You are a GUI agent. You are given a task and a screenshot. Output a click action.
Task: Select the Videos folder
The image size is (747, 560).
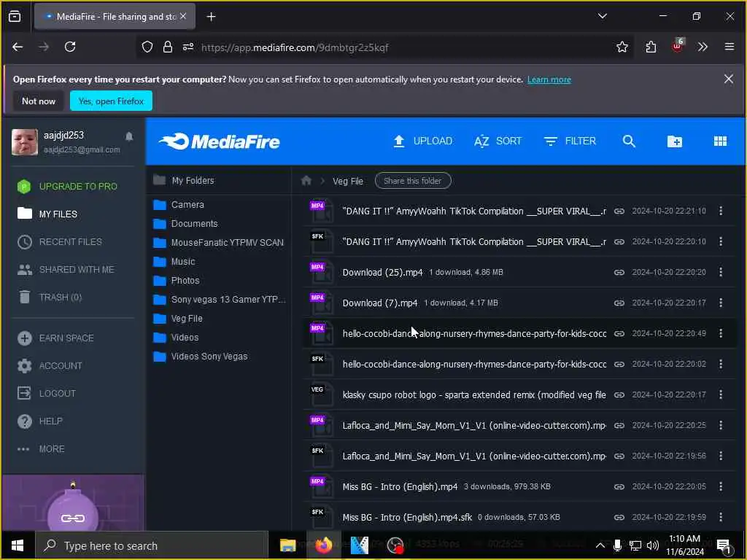(176, 338)
